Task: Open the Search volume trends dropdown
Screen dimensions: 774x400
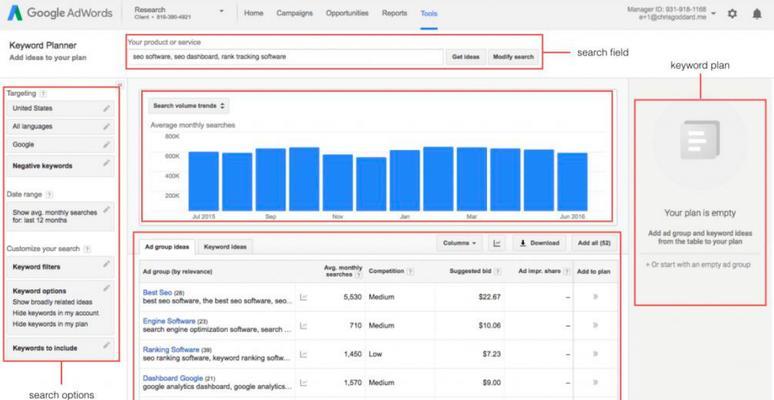Action: point(189,106)
